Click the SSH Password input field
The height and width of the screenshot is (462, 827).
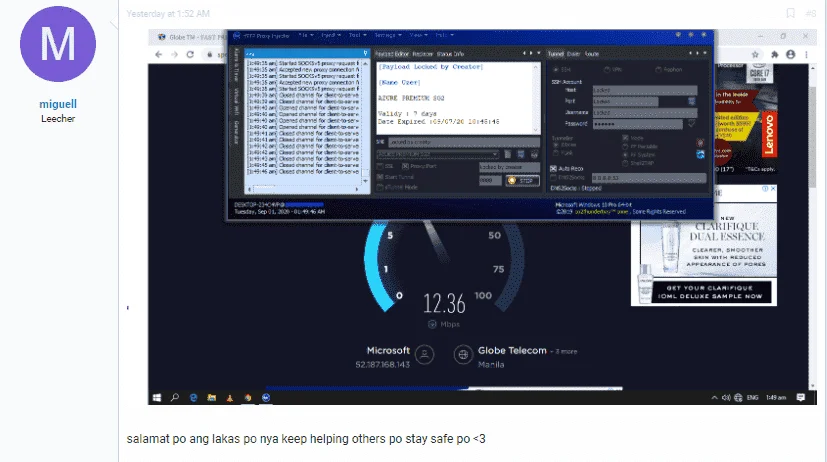(x=637, y=124)
